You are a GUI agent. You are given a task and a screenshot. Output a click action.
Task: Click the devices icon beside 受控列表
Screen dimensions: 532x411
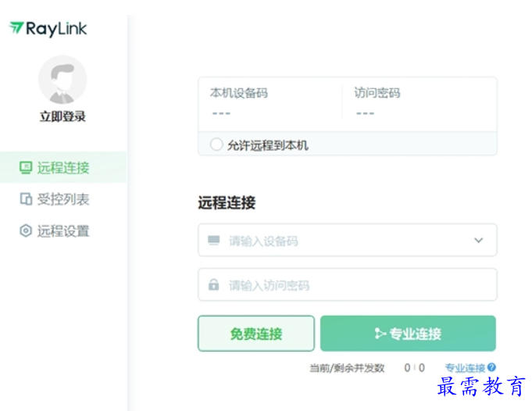pos(26,199)
